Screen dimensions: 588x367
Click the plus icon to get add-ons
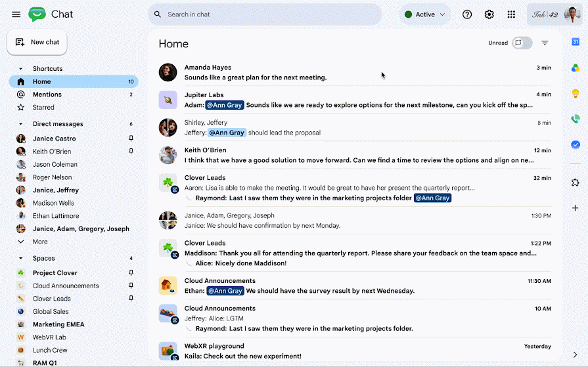click(576, 208)
